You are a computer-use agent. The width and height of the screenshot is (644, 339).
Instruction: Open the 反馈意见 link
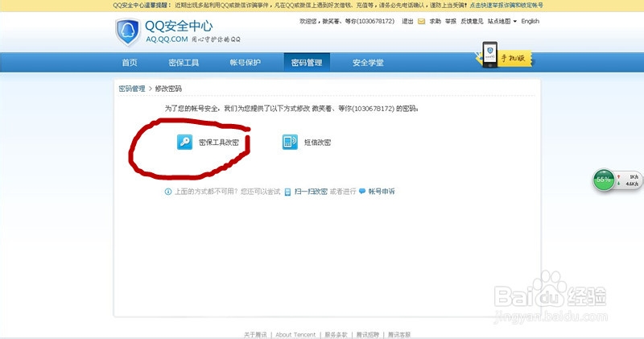click(472, 22)
